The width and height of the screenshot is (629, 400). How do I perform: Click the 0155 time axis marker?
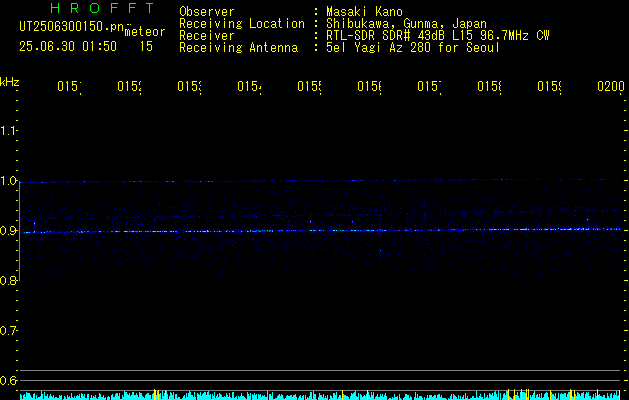point(309,86)
